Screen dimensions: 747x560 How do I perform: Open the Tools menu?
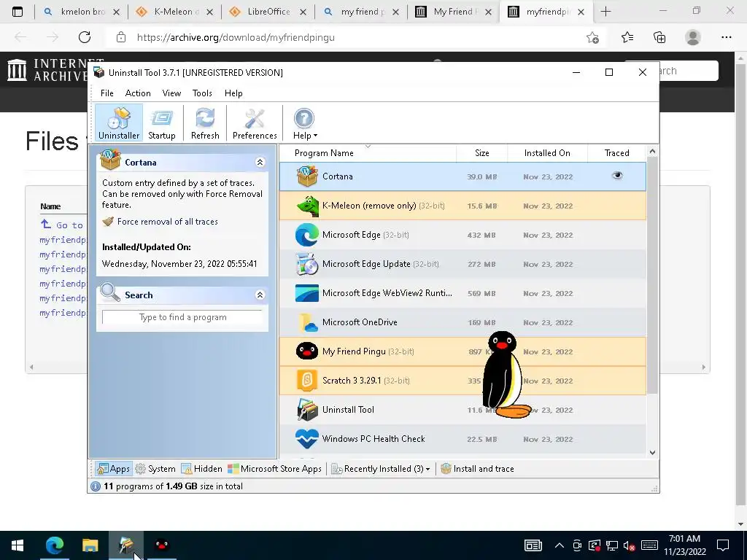tap(202, 93)
